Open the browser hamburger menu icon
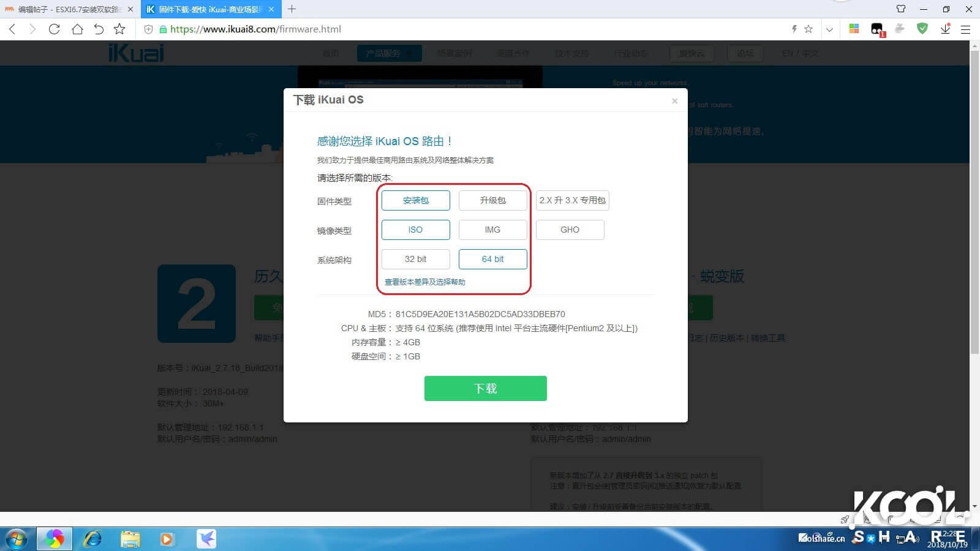The width and height of the screenshot is (980, 551). (966, 29)
